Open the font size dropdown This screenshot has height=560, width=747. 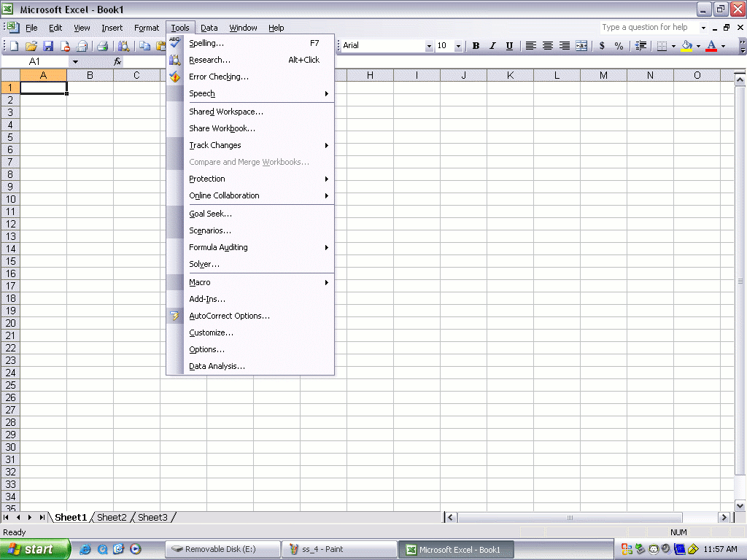(458, 46)
